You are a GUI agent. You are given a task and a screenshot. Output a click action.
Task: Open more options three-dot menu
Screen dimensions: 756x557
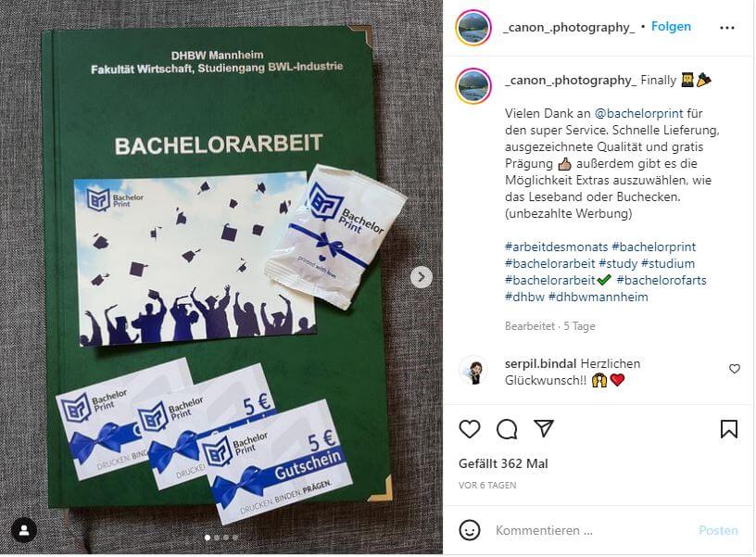tap(726, 28)
